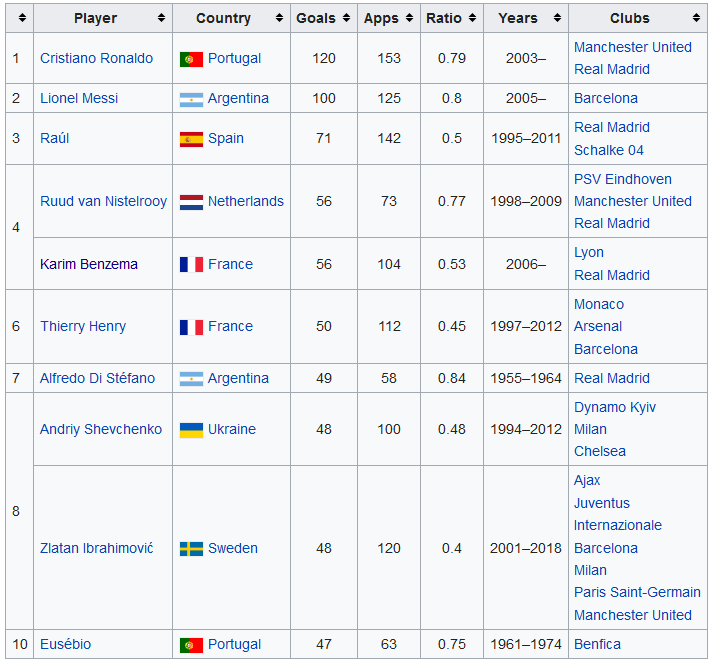The image size is (710, 659).
Task: Open Schalke 04 club link
Action: pyautogui.click(x=609, y=150)
